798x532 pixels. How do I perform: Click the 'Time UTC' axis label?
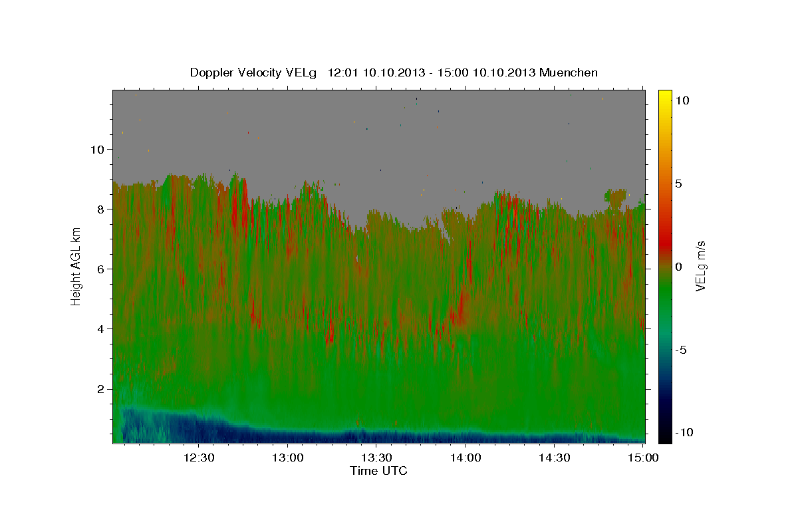378,471
